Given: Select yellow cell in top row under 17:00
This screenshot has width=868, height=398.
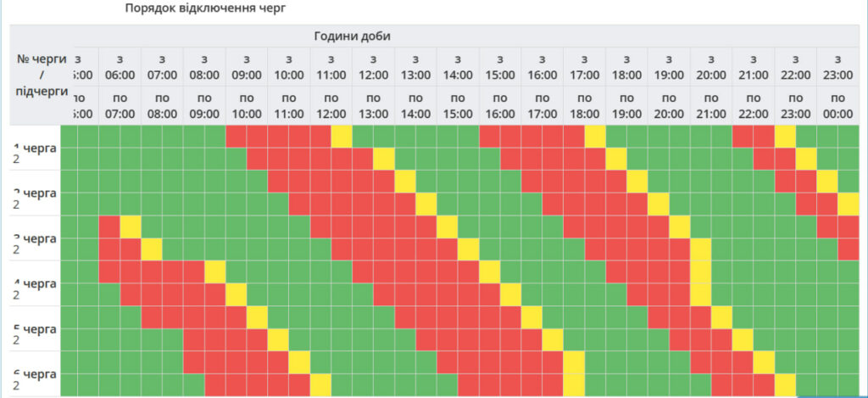Looking at the screenshot, I should [595, 136].
